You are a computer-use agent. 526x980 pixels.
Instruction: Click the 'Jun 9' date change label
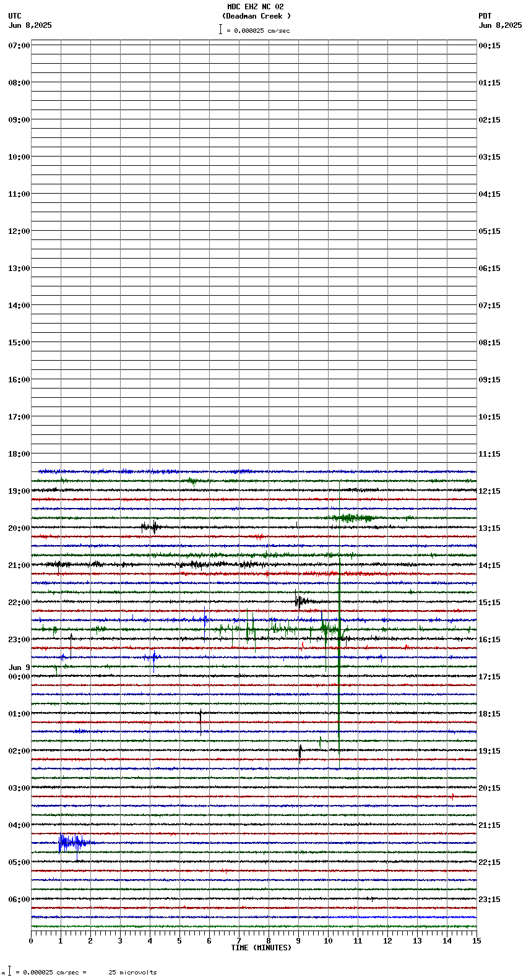[x=19, y=668]
